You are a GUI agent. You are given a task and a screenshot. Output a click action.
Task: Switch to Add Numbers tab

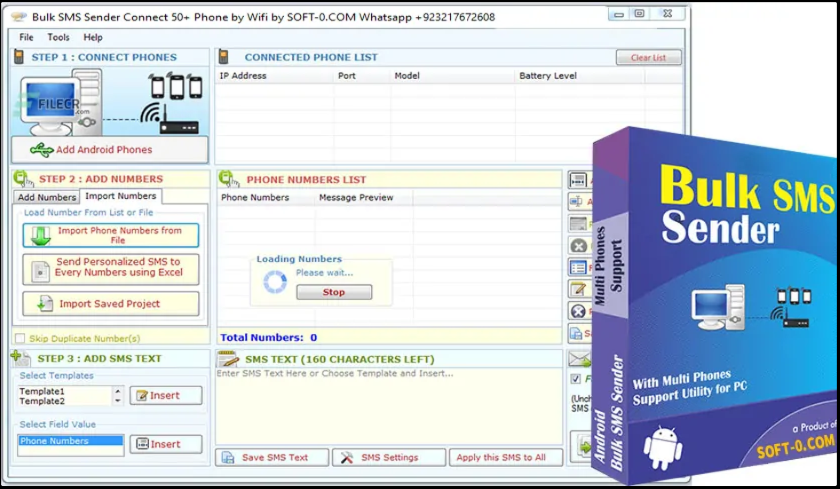47,198
